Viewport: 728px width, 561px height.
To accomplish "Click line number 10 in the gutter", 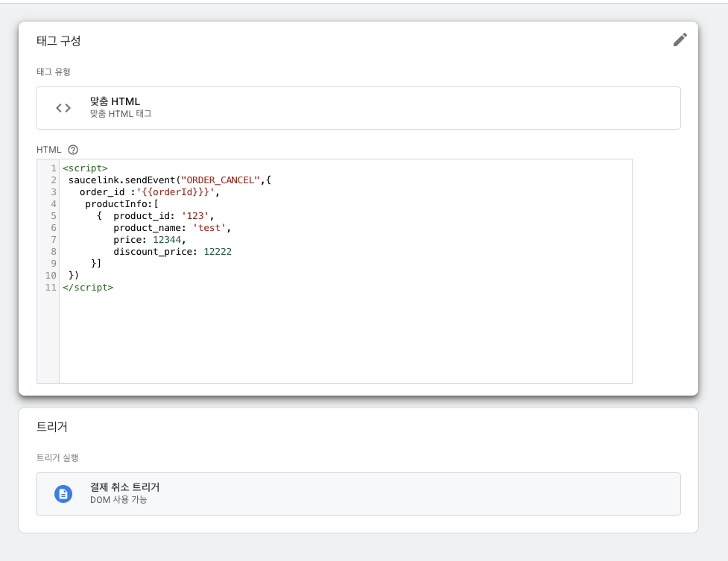I will point(51,276).
